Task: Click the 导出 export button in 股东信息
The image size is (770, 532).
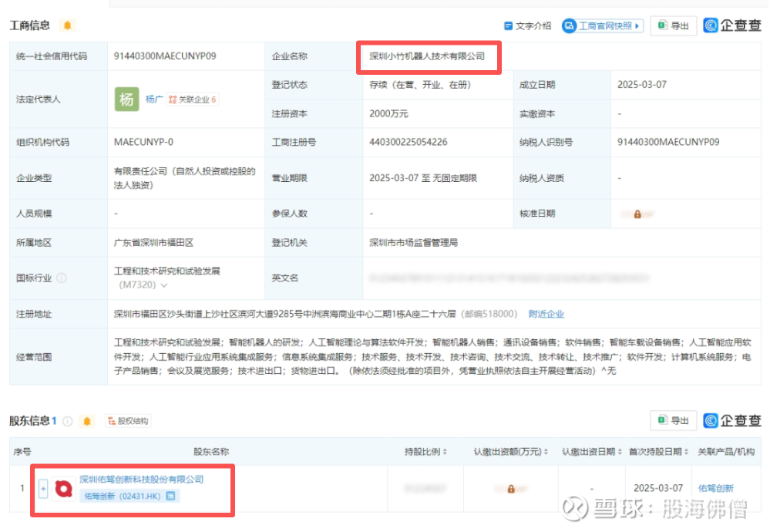Action: [x=673, y=420]
